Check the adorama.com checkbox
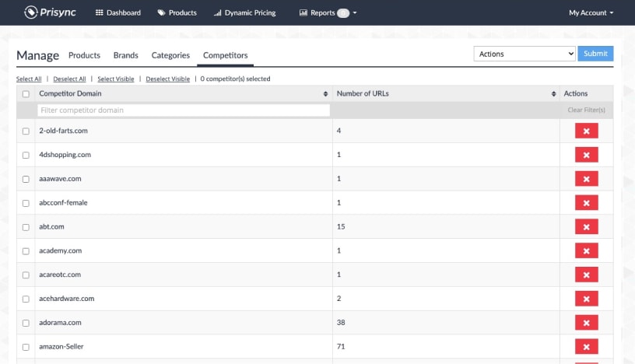 [26, 323]
